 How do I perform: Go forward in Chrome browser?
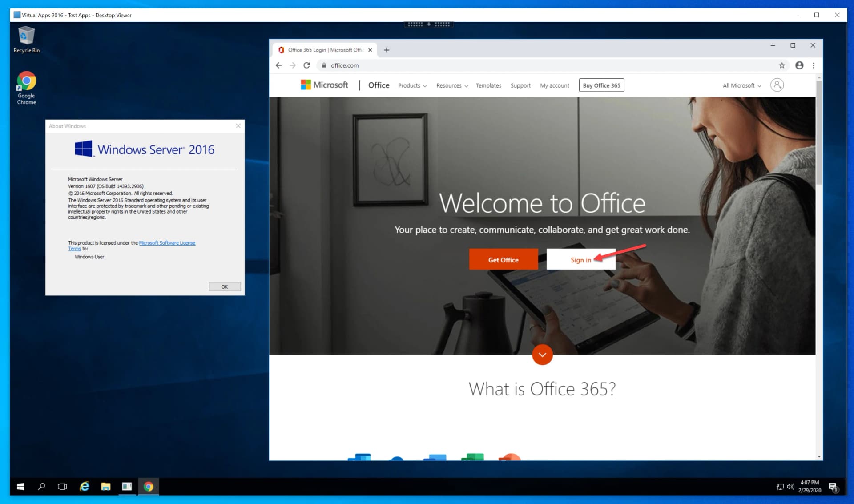click(x=293, y=65)
